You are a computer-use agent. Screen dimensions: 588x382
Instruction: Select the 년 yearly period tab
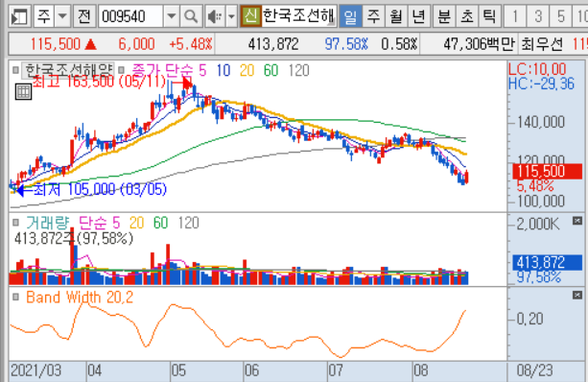(418, 16)
